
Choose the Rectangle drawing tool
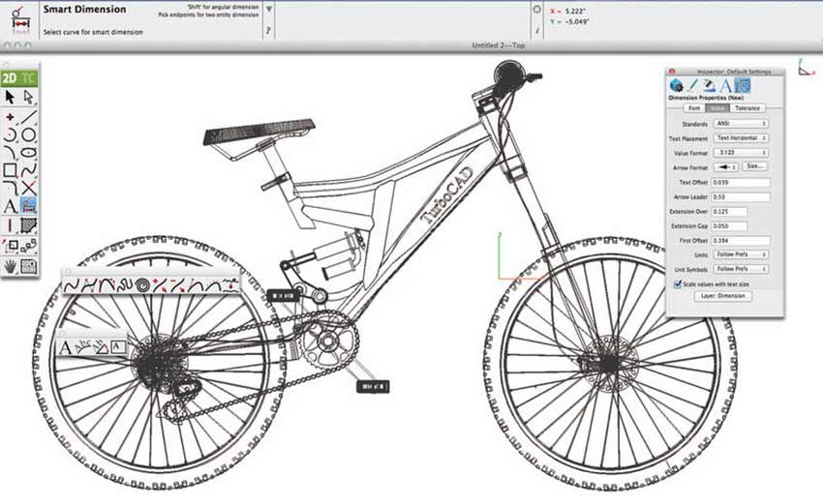coord(11,170)
